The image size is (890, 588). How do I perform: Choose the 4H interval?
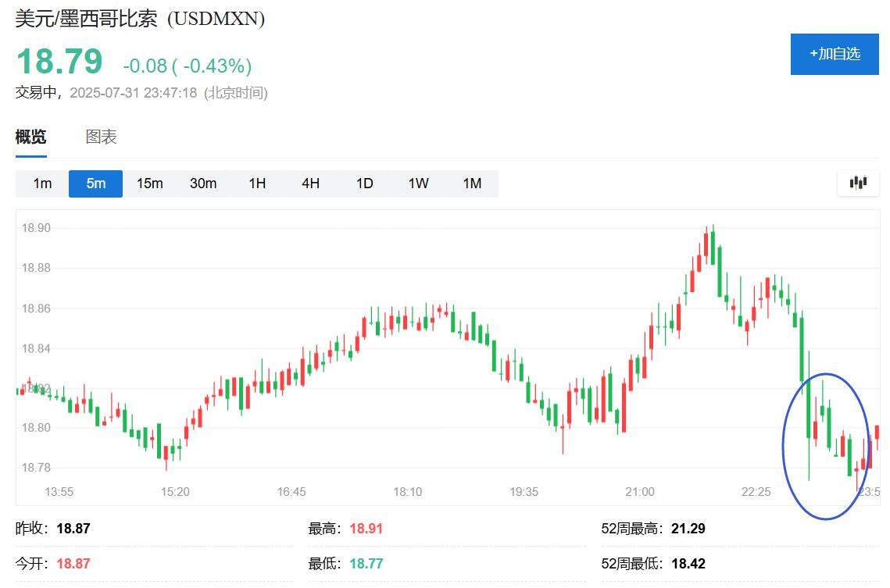point(310,184)
